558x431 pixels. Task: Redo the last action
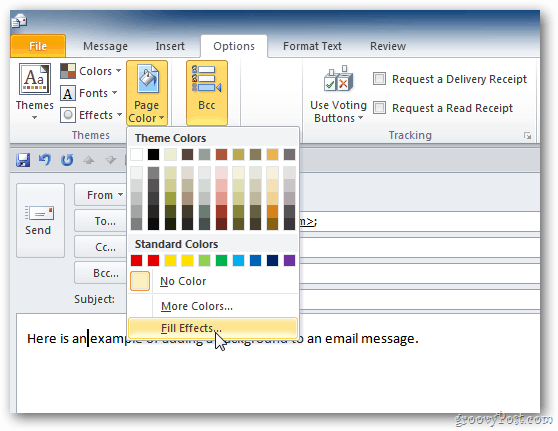click(67, 160)
